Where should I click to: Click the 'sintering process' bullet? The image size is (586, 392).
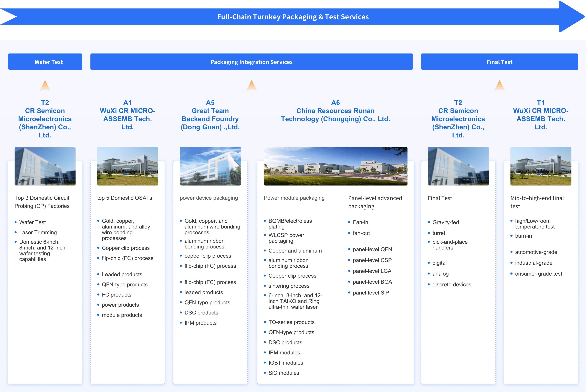point(289,286)
